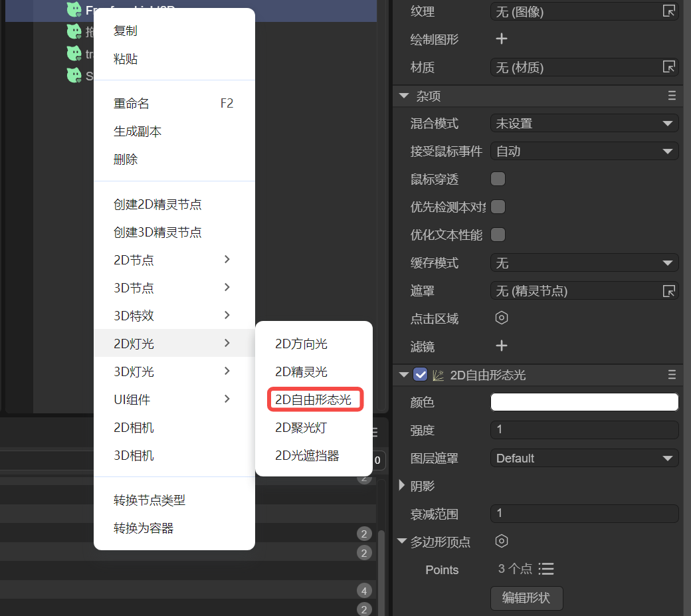Screen dimensions: 691x616
Task: Click the 遮罩 sprite node picker icon
Action: 669,291
